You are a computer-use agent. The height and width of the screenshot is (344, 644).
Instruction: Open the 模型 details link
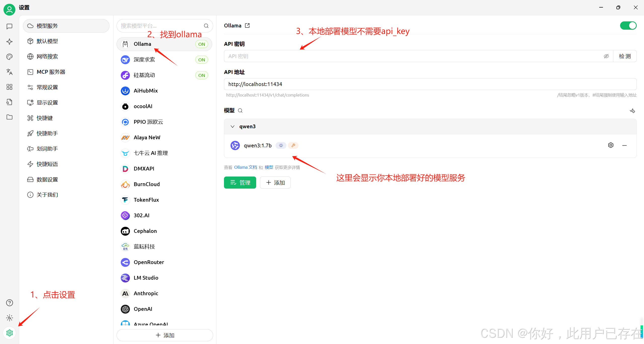(x=269, y=167)
